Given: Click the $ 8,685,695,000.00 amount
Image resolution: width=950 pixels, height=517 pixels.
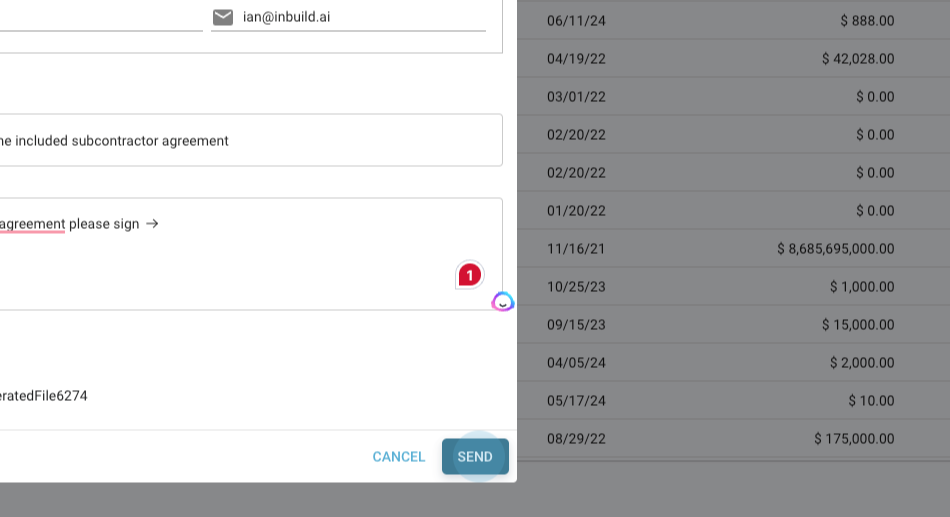Looking at the screenshot, I should 836,249.
